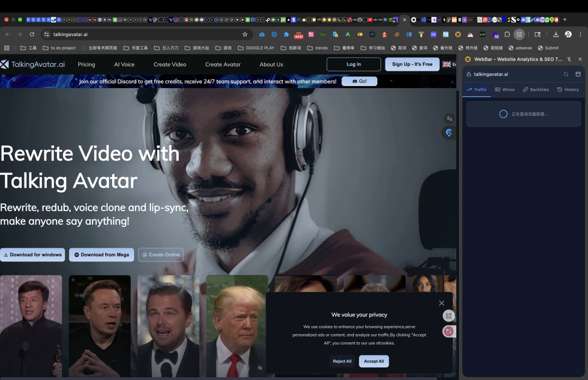This screenshot has height=380, width=588.
Task: Open the UK flag language selector
Action: pos(449,64)
